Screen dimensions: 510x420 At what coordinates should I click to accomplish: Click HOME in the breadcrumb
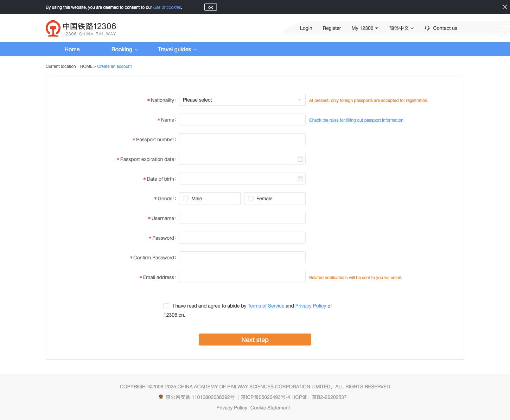tap(86, 66)
